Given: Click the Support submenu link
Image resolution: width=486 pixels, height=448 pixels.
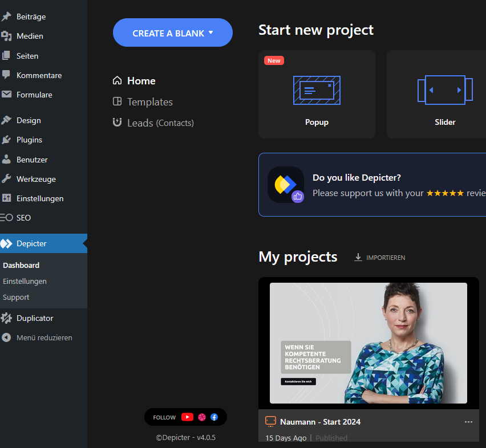Looking at the screenshot, I should point(16,297).
